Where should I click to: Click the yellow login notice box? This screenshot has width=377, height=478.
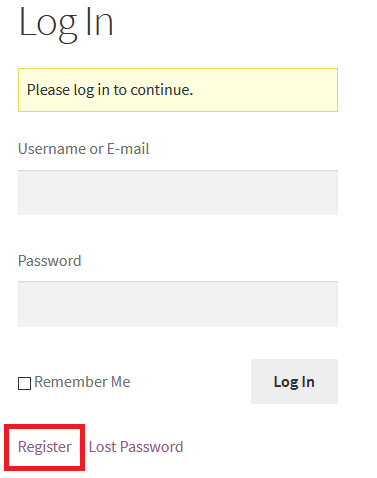click(x=178, y=90)
